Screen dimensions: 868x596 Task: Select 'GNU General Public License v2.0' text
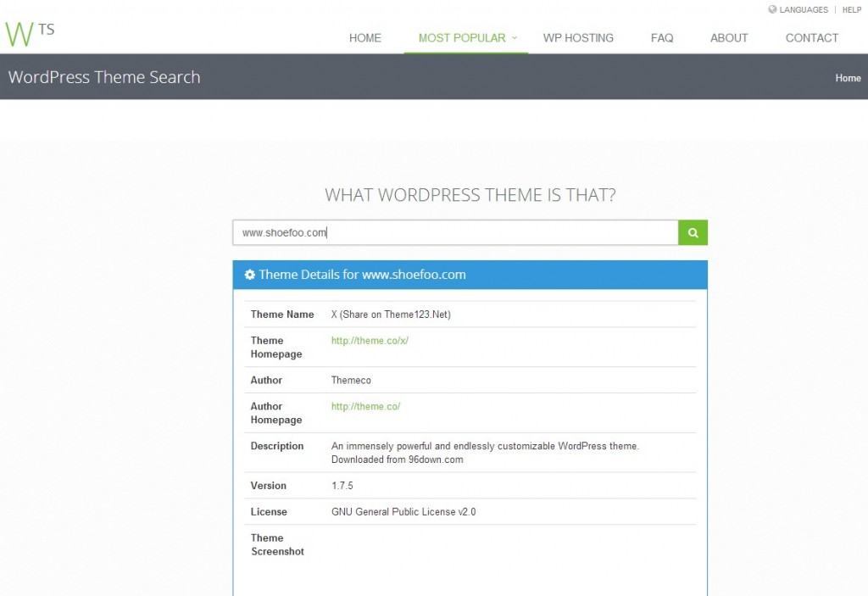403,512
